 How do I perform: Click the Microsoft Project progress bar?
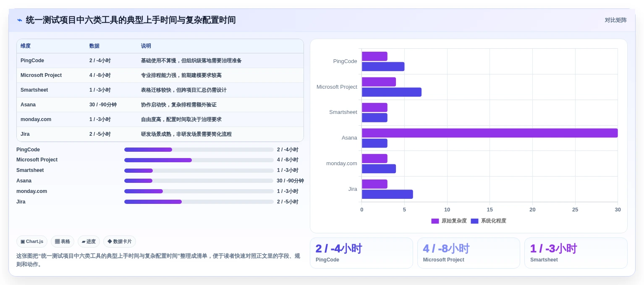[199, 160]
